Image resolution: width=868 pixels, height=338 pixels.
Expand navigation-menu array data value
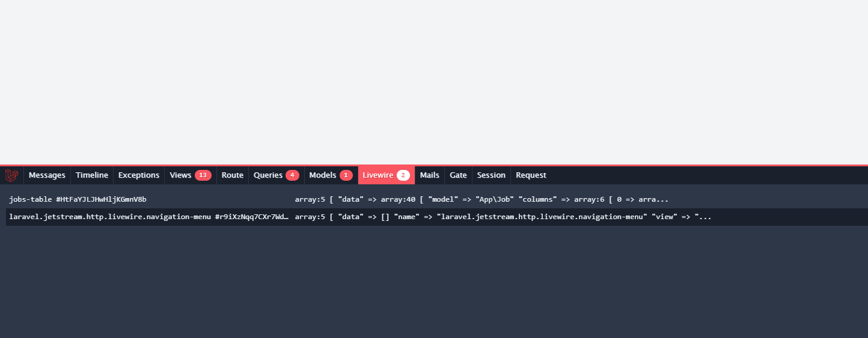503,217
